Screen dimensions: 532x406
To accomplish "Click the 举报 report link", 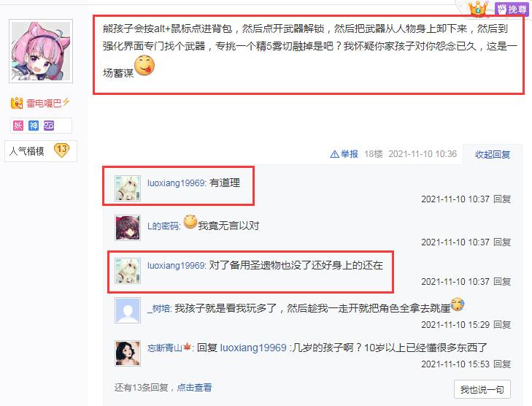I will tap(344, 154).
